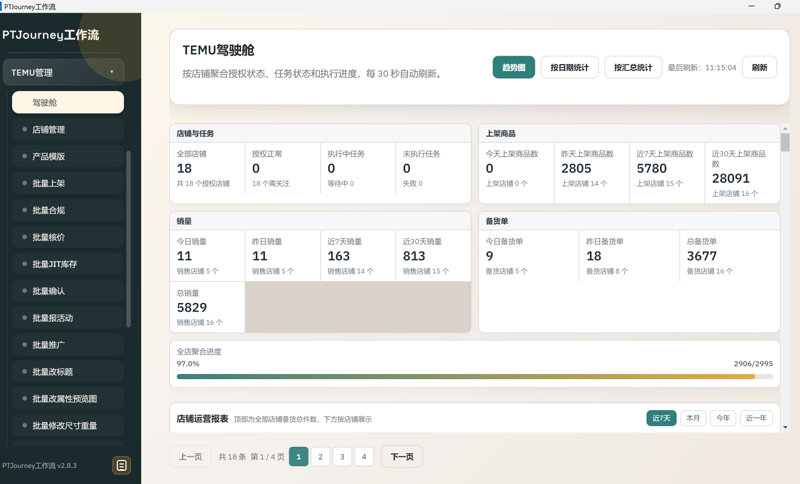
Task: Go to page 3
Action: tap(342, 456)
